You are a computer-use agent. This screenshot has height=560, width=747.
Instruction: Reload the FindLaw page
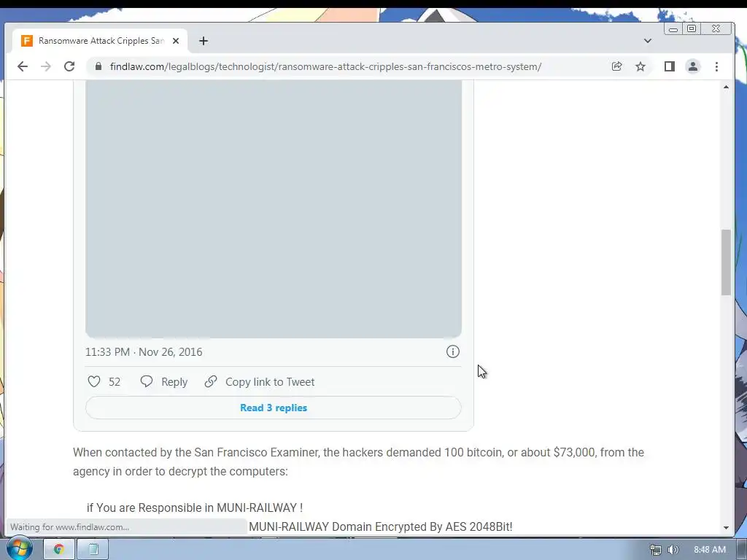(x=69, y=66)
